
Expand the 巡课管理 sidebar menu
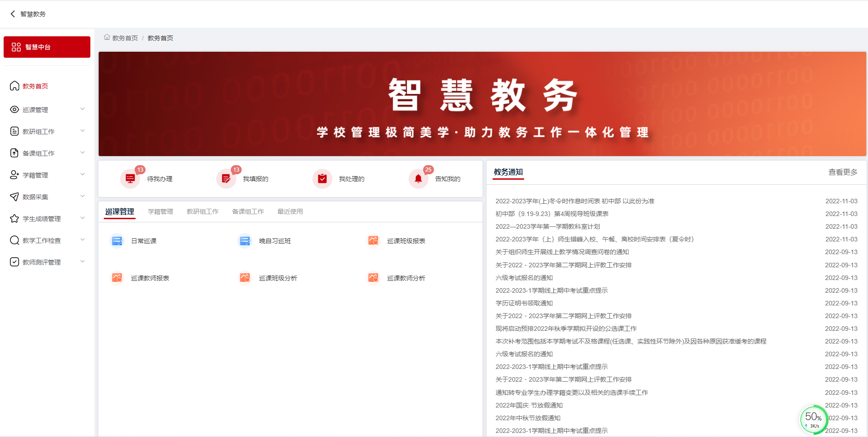47,109
